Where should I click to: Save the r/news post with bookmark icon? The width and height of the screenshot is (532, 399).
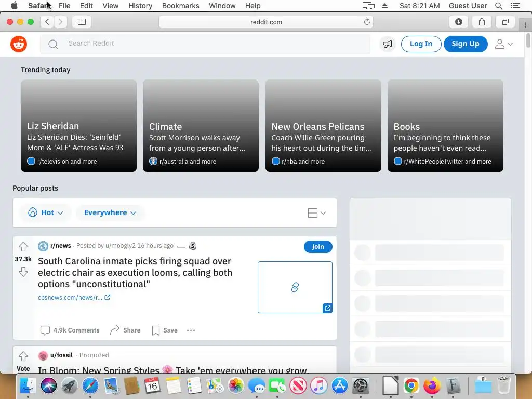(x=156, y=330)
